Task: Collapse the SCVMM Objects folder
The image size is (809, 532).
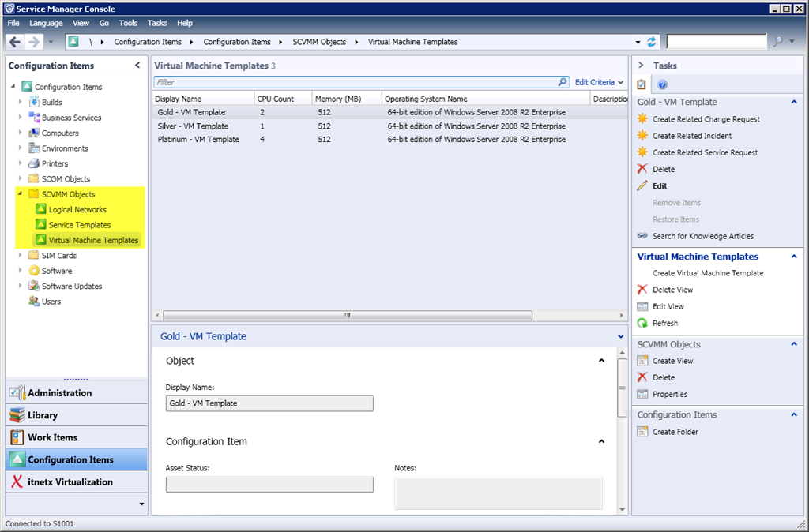Action: pyautogui.click(x=21, y=194)
